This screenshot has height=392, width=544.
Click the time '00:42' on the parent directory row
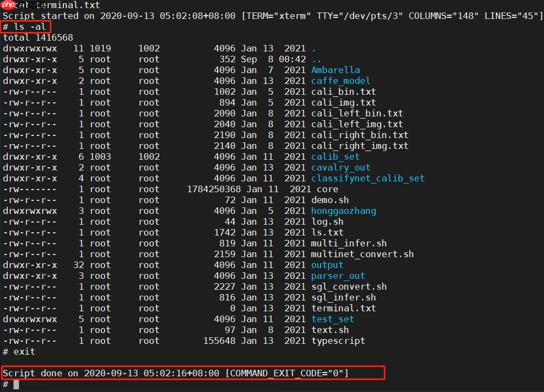292,60
